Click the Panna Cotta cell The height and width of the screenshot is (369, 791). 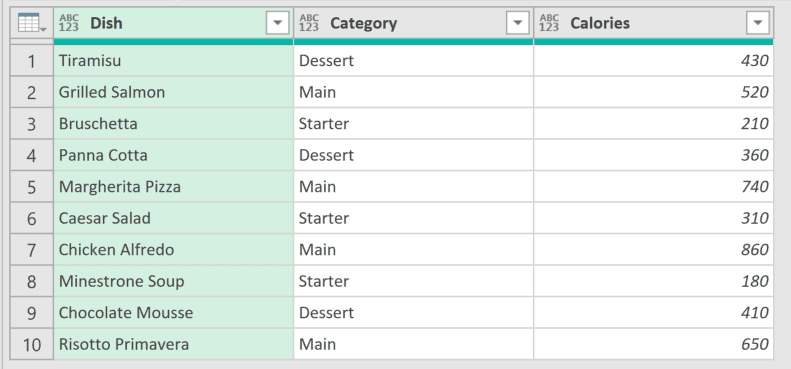coord(174,155)
